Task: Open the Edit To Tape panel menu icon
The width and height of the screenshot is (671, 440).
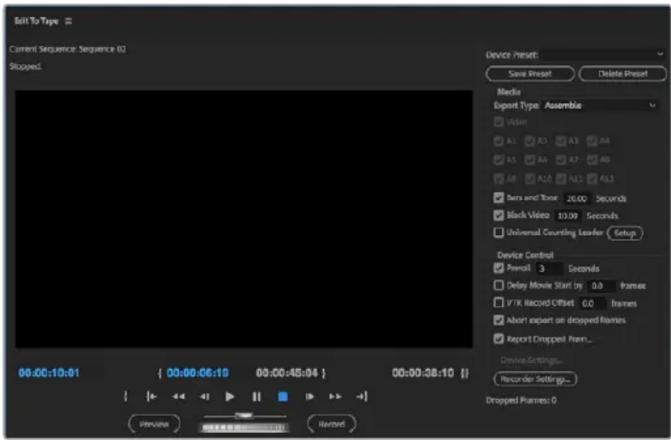Action: coord(68,21)
